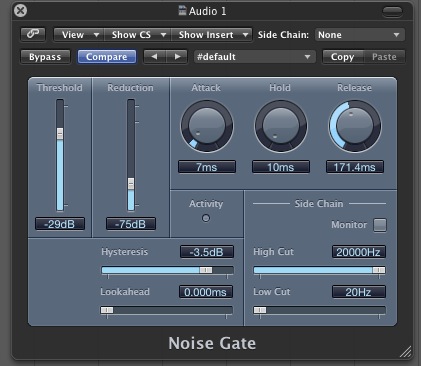Click the resize grip in the window corner
This screenshot has height=366, width=421.
coord(405,352)
